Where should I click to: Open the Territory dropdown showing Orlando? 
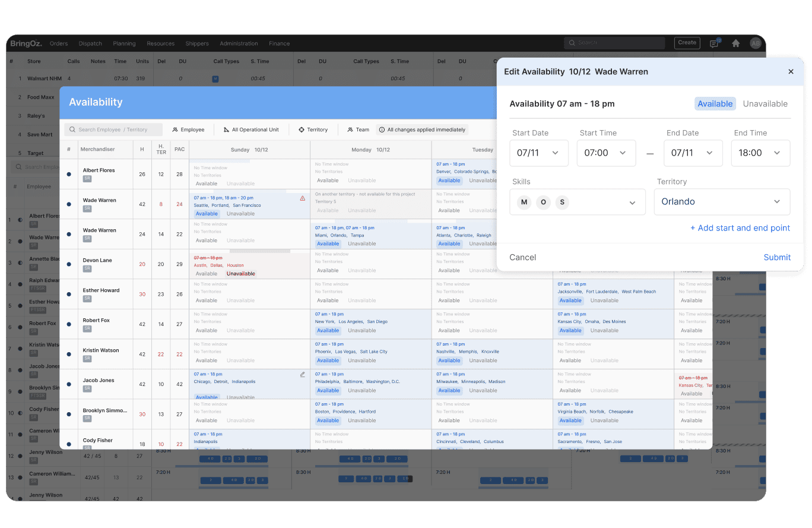pos(722,202)
